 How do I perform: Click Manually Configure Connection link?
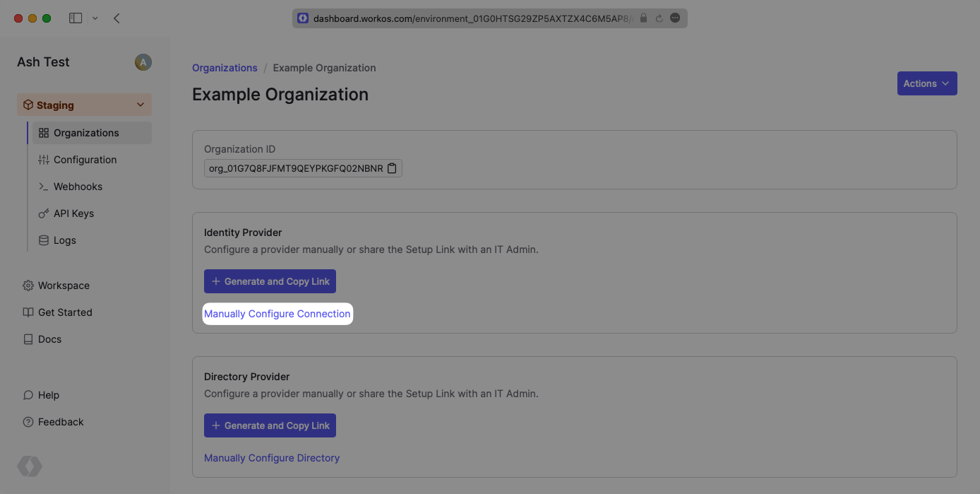[x=277, y=314]
